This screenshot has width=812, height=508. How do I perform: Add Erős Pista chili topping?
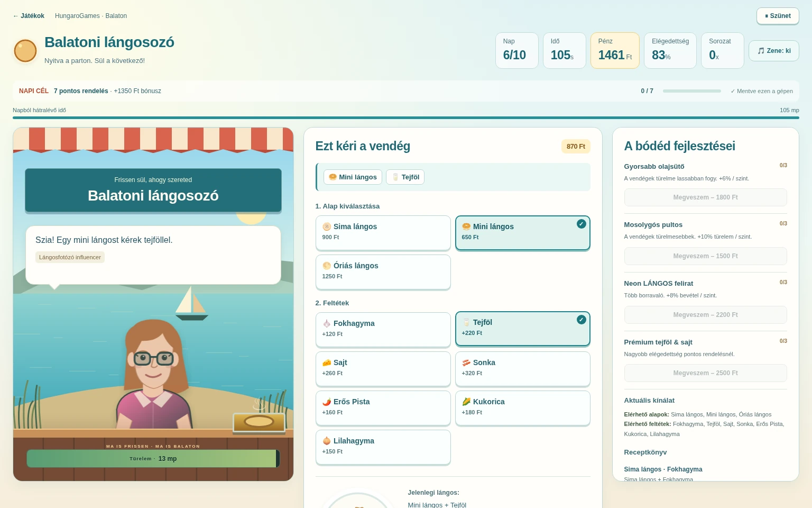[x=383, y=408]
